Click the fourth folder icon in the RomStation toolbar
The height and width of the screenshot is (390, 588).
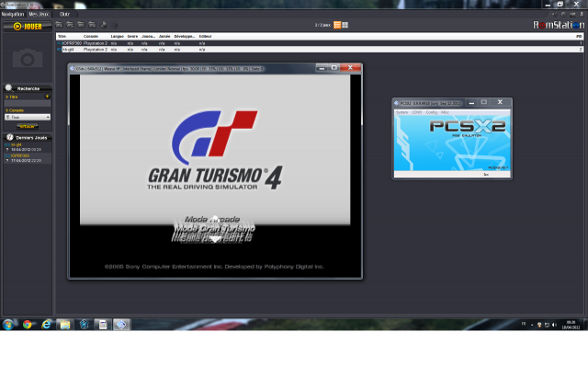point(92,25)
